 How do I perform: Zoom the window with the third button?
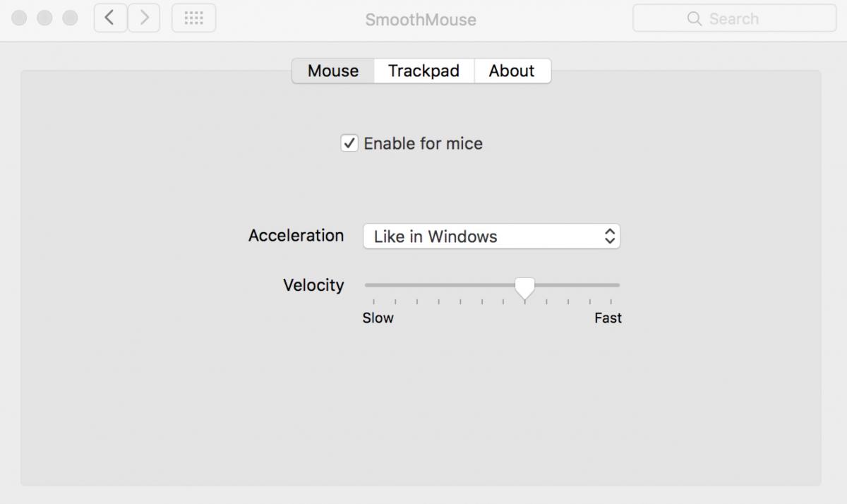click(70, 18)
